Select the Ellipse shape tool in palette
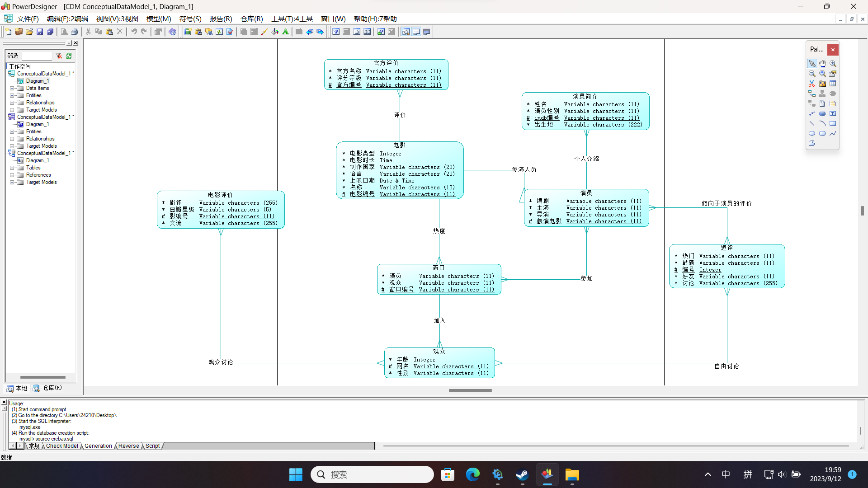The width and height of the screenshot is (868, 488). tap(812, 133)
